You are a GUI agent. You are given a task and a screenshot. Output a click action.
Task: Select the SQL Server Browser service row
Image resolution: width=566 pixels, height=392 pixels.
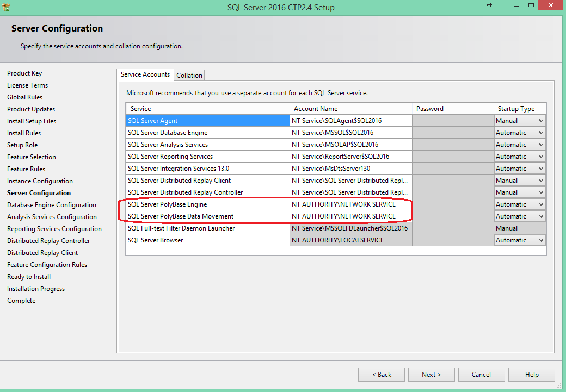[208, 240]
